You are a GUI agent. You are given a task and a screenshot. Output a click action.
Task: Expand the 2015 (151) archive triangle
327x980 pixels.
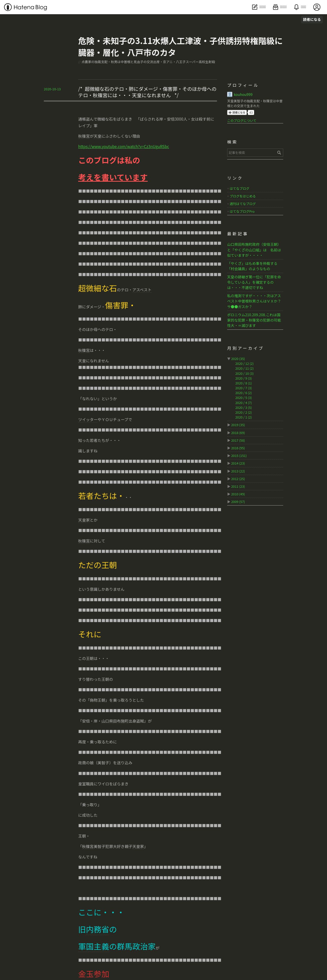(x=229, y=456)
